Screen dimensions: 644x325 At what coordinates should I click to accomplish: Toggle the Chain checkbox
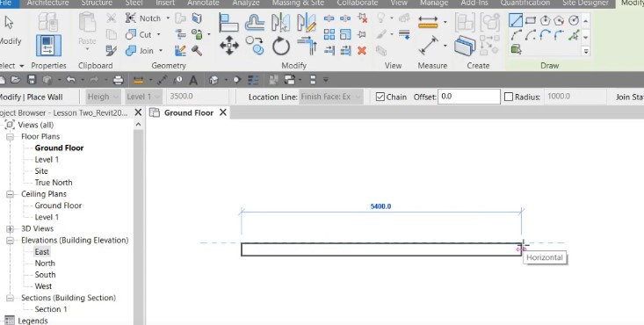[x=380, y=97]
